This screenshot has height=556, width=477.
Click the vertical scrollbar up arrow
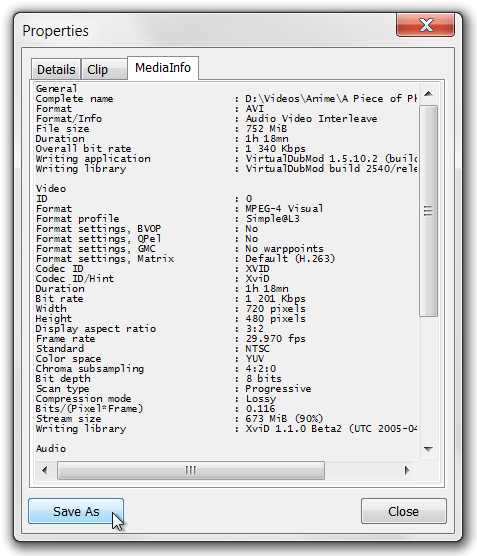pos(428,94)
